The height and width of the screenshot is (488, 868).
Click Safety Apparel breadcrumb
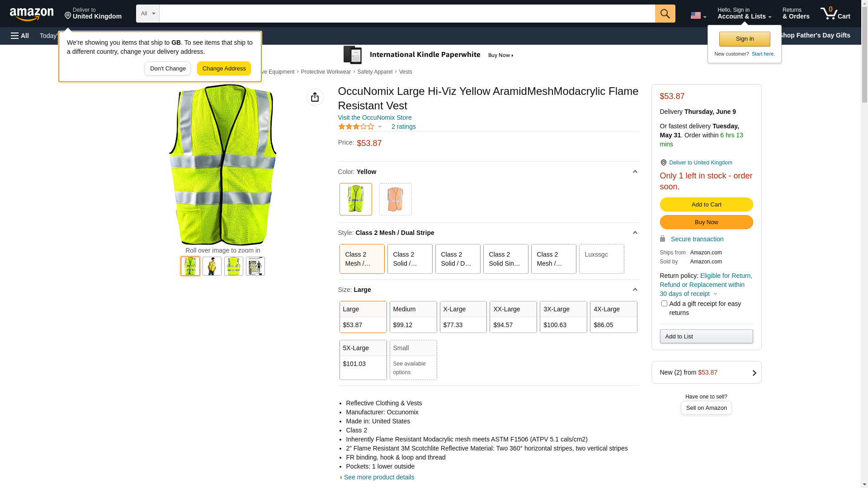(374, 72)
